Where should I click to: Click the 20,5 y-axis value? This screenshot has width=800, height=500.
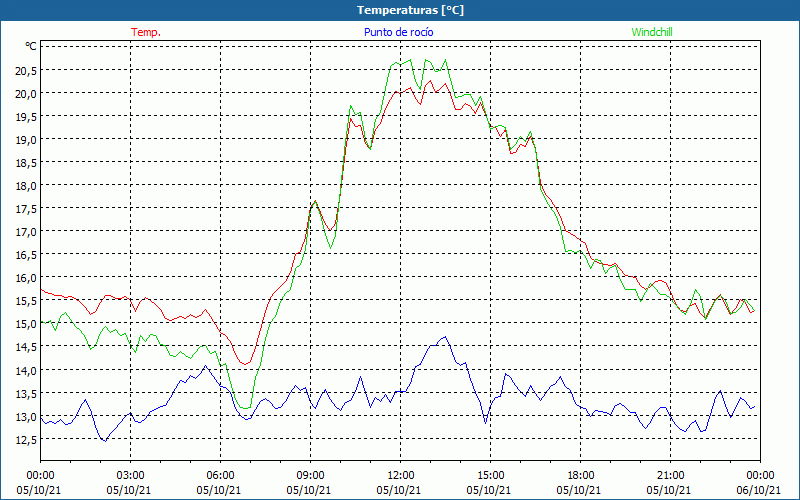click(x=26, y=70)
